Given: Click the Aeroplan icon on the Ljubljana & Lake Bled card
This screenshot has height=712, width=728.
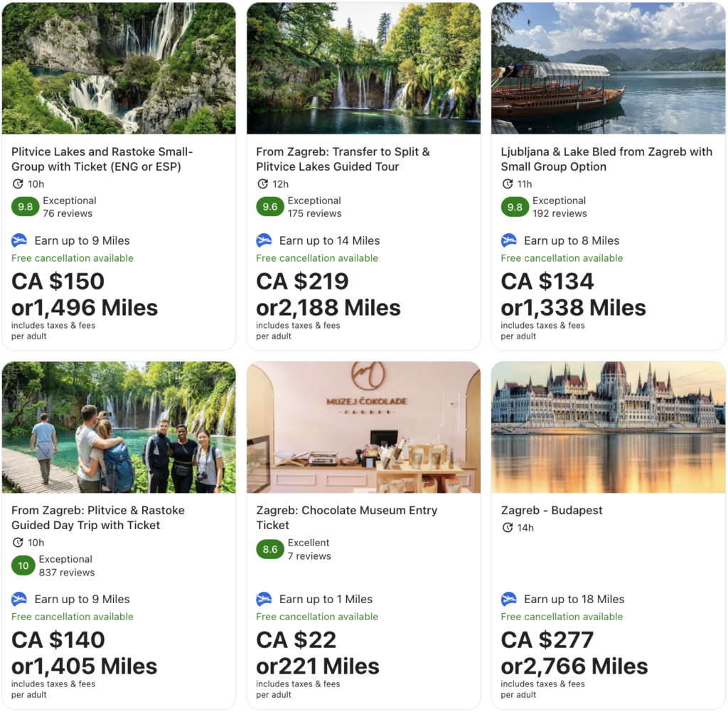Looking at the screenshot, I should click(x=509, y=240).
